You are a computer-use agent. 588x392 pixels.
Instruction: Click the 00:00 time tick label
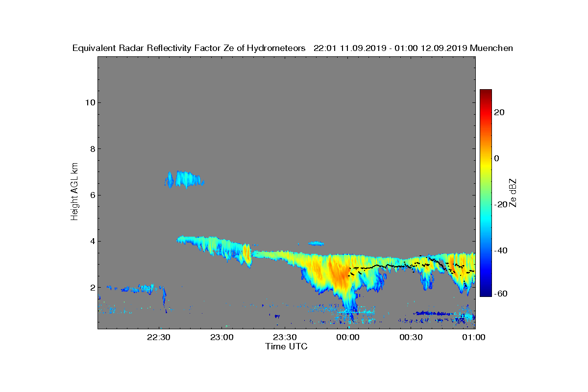click(348, 337)
